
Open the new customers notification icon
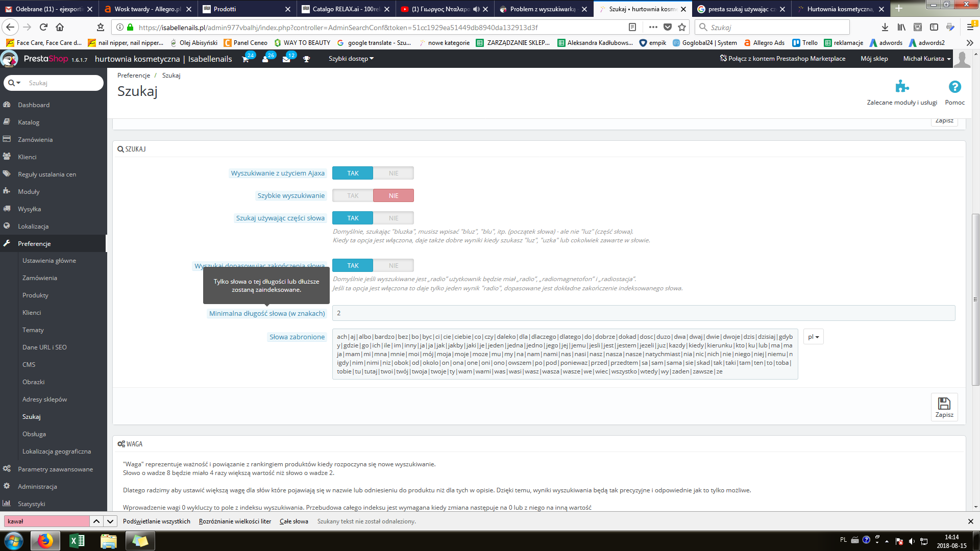(x=265, y=59)
